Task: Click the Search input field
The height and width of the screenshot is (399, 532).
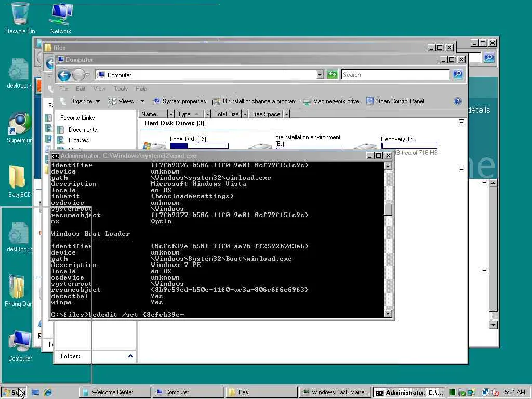Action: (395, 75)
